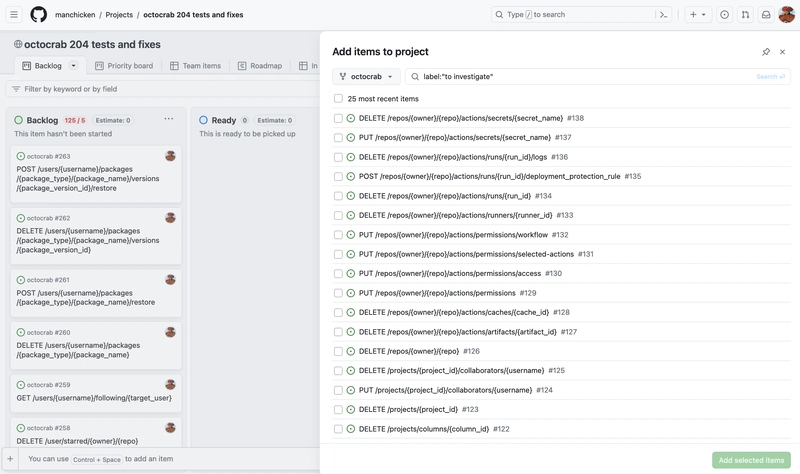Open the command palette icon
The image size is (800, 474).
coord(663,14)
